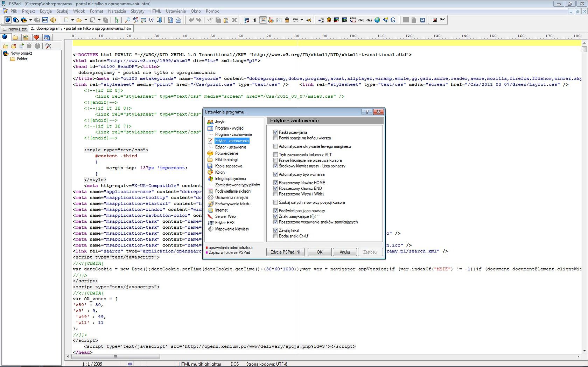Screen dimensions: 588x367
Task: Click the lowercase tag toolbar icon
Action: click(369, 20)
